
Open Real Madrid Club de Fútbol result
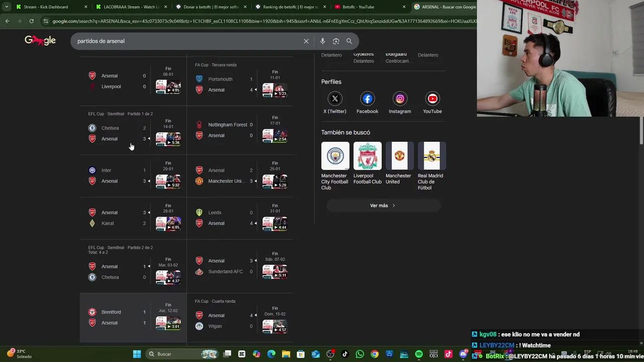(x=432, y=166)
